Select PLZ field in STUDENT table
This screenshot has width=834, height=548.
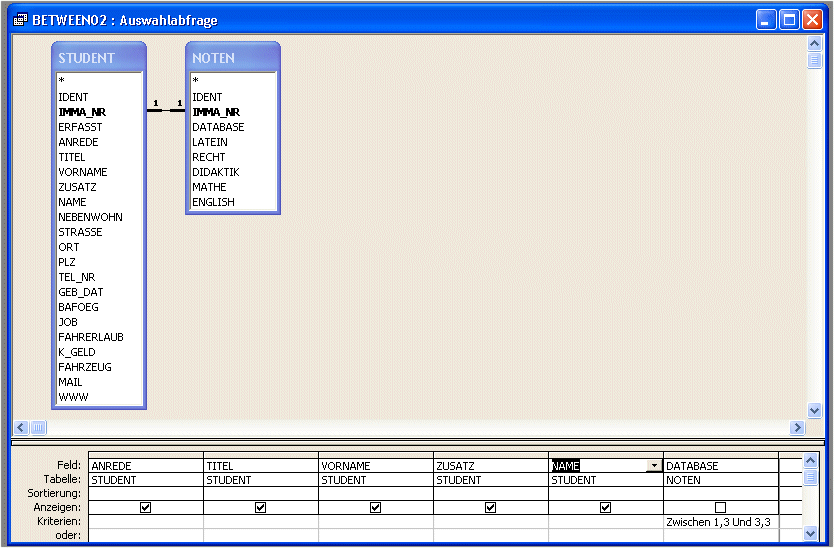pos(67,262)
